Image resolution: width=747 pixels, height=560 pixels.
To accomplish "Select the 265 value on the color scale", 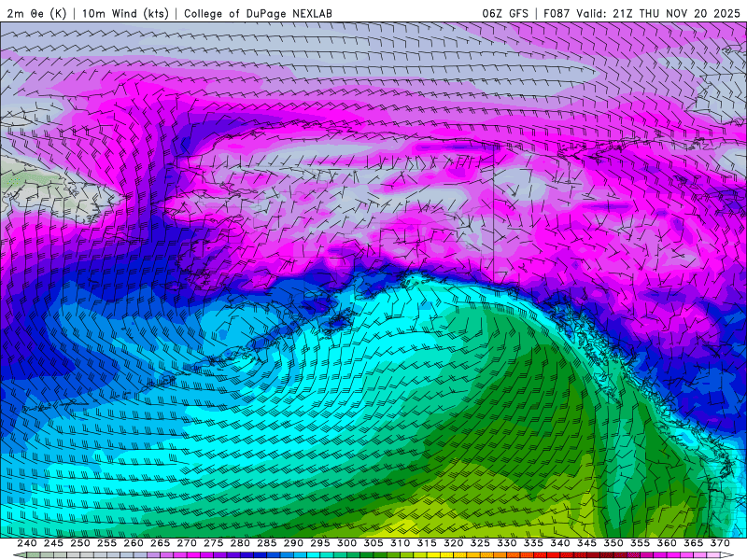I will [160, 543].
